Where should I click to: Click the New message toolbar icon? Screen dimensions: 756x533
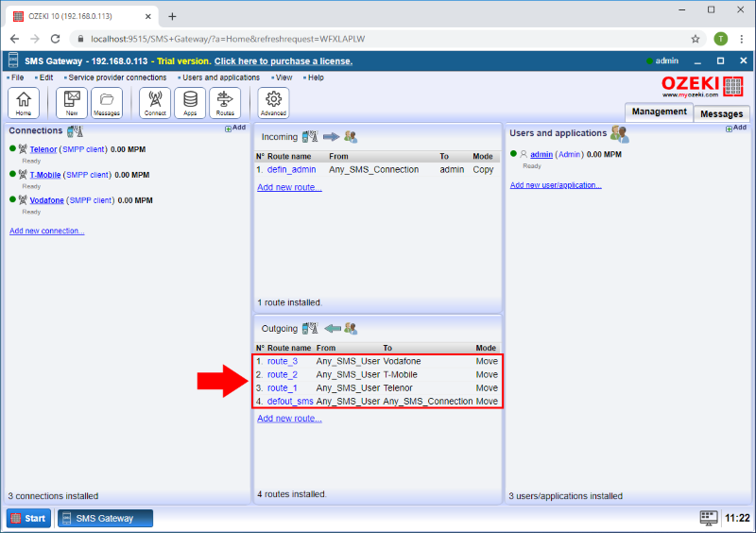72,103
